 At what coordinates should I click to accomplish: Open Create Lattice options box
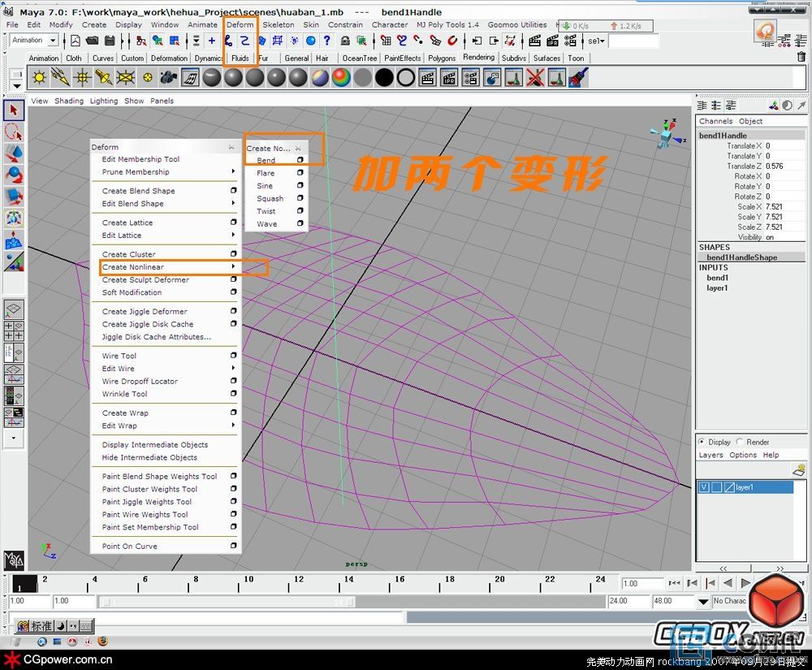234,223
